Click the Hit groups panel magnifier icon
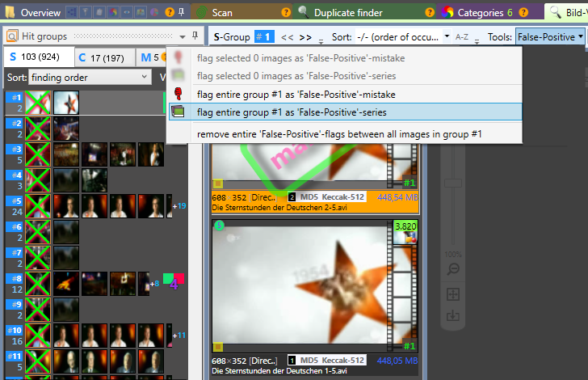588x380 pixels. (12, 36)
